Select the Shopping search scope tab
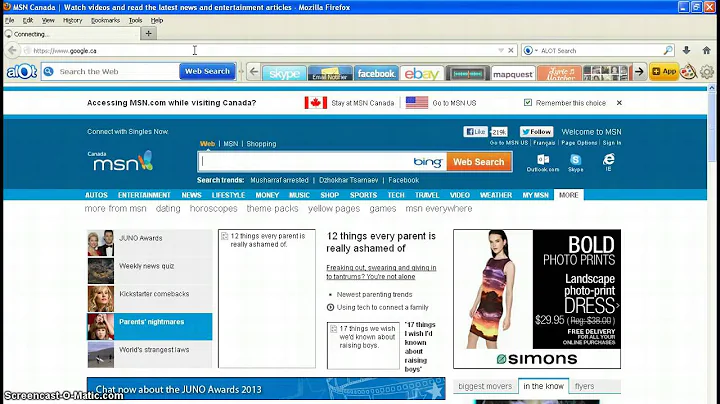The width and height of the screenshot is (720, 404). [x=261, y=144]
